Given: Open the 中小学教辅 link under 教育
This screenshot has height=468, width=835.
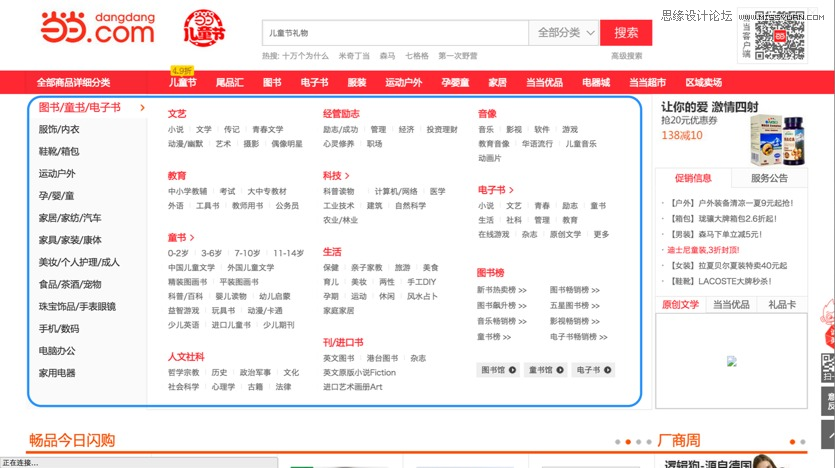Looking at the screenshot, I should click(187, 191).
